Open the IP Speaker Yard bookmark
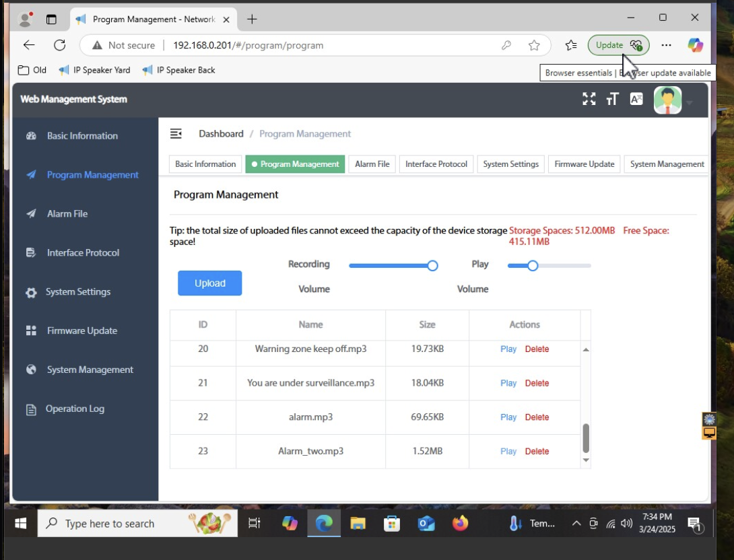734x560 pixels. point(94,70)
